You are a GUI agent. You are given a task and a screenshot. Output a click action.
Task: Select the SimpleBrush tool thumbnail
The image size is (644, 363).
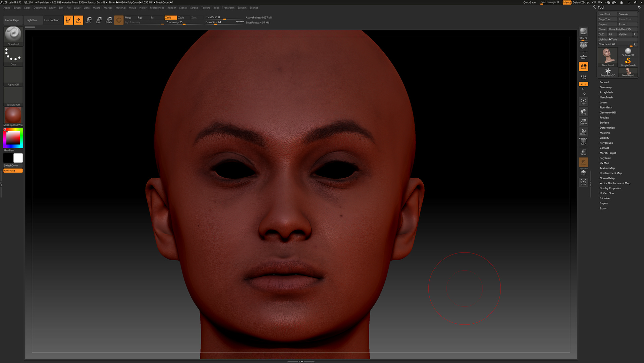click(628, 61)
